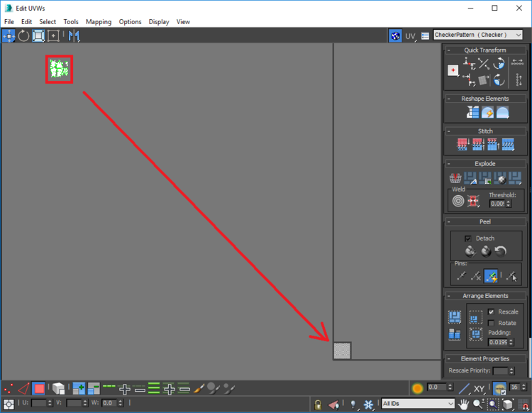The width and height of the screenshot is (532, 413).
Task: Click the Pack Custom icon
Action: pyautogui.click(x=455, y=317)
